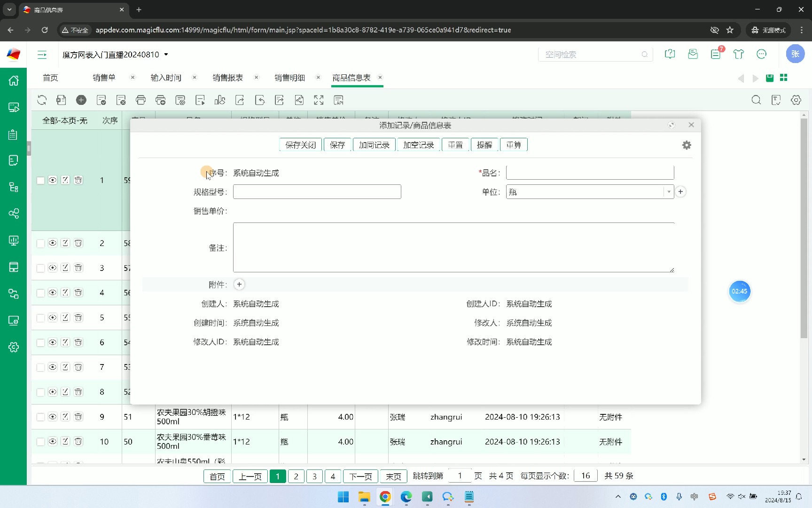Screen dimensions: 812x508
Task: Click the user avatar 张
Action: (795, 54)
